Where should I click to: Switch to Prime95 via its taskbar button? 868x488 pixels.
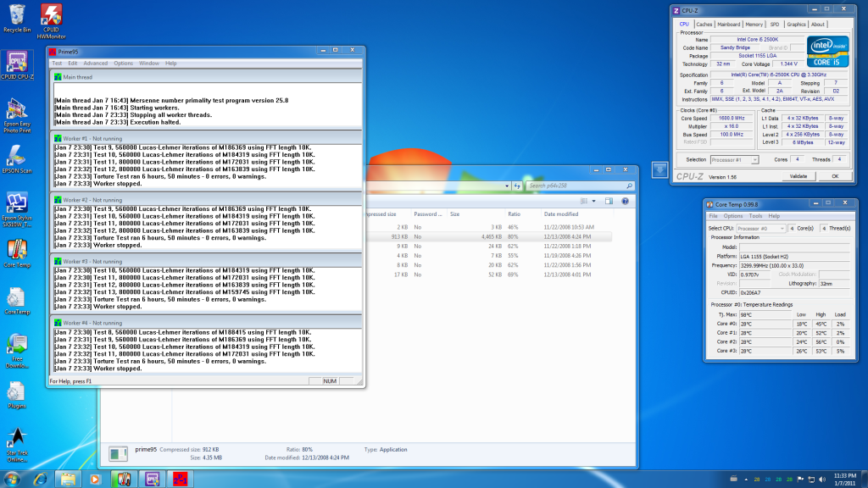coord(181,479)
